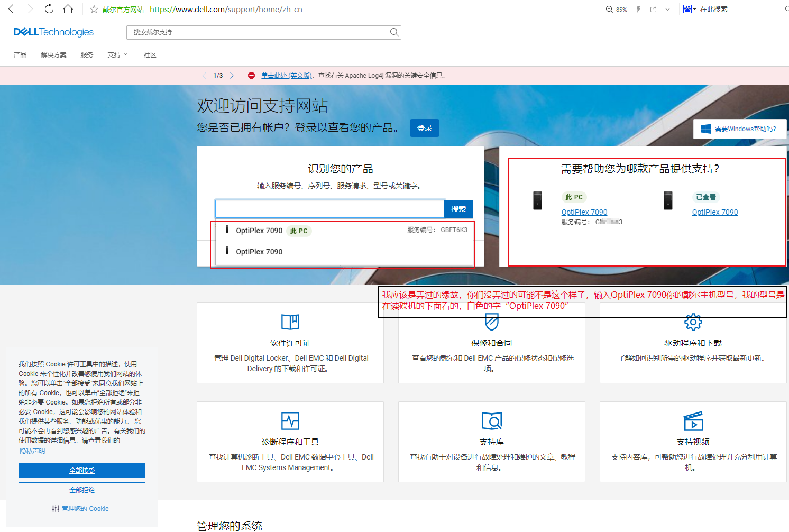This screenshot has width=789, height=532.
Task: Click the service tag input field
Action: pyautogui.click(x=330, y=209)
